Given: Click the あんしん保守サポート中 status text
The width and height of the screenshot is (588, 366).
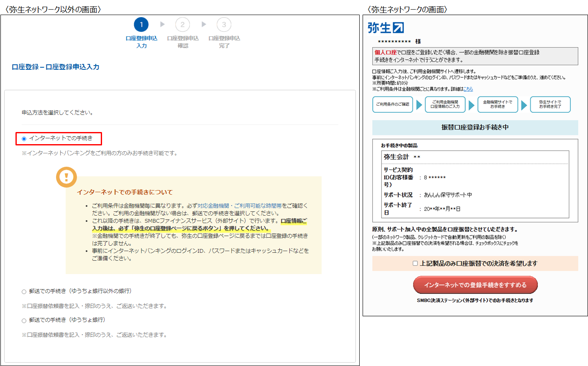Looking at the screenshot, I should [x=448, y=195].
